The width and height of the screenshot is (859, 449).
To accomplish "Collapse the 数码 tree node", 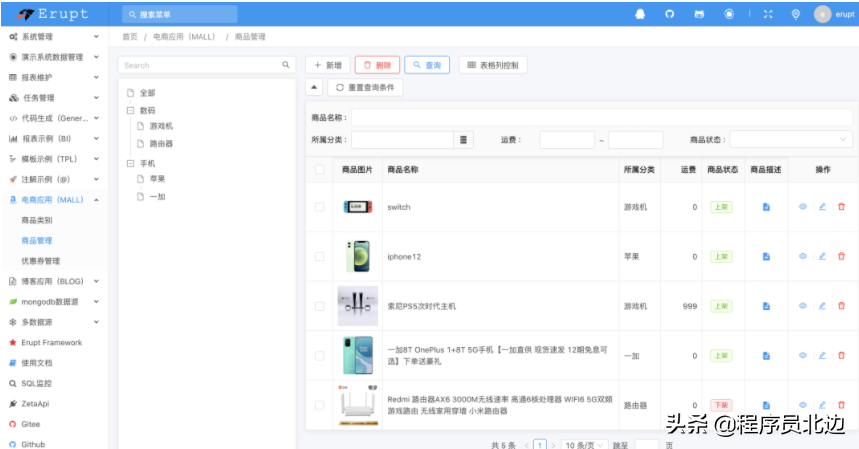I will point(130,110).
